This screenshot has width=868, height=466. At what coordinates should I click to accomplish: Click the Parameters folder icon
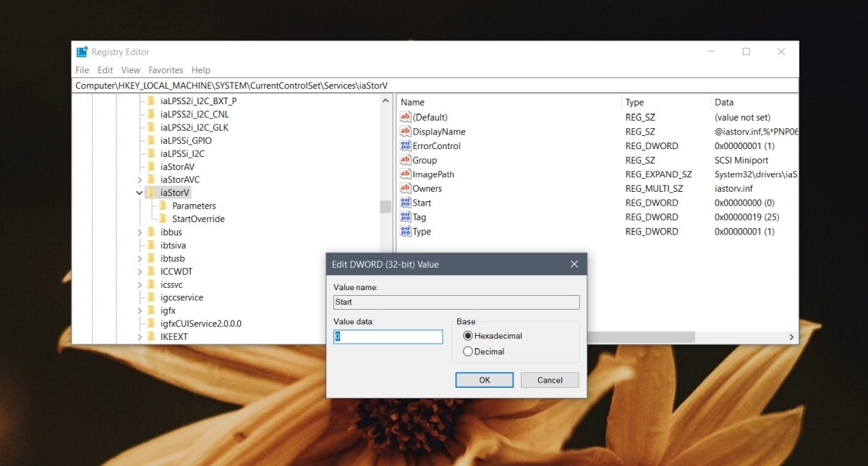(164, 206)
